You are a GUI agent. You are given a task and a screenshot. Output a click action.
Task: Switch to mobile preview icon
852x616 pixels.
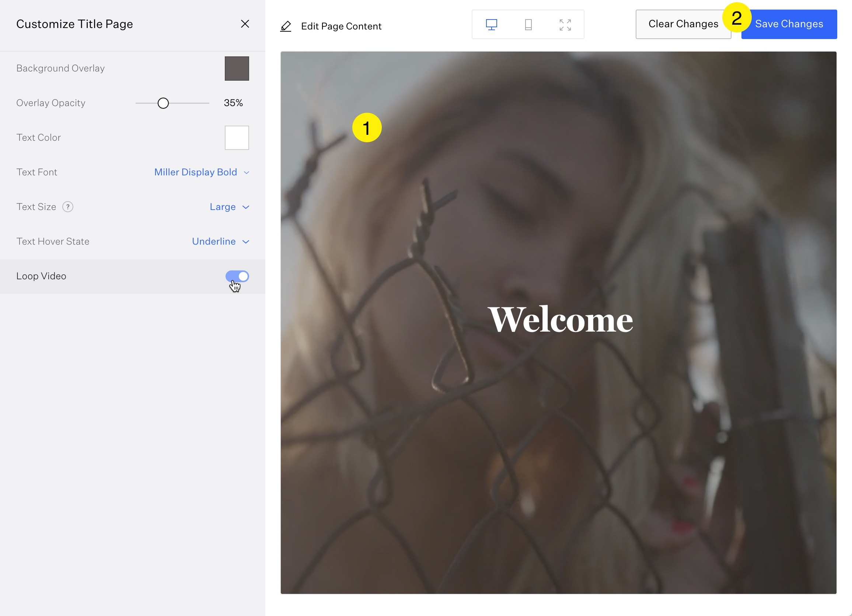tap(528, 25)
